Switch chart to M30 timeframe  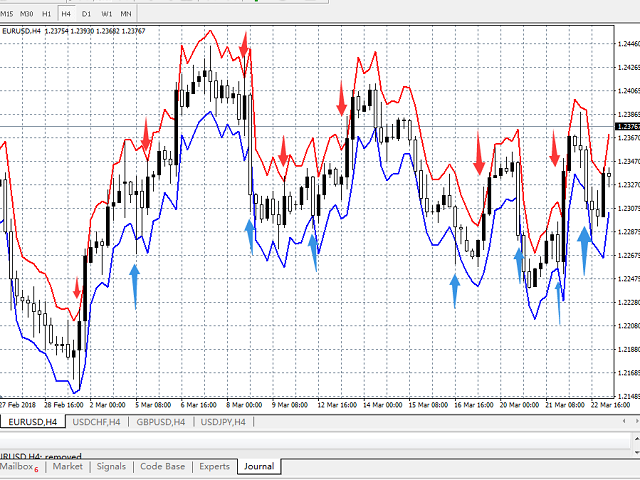coord(27,14)
